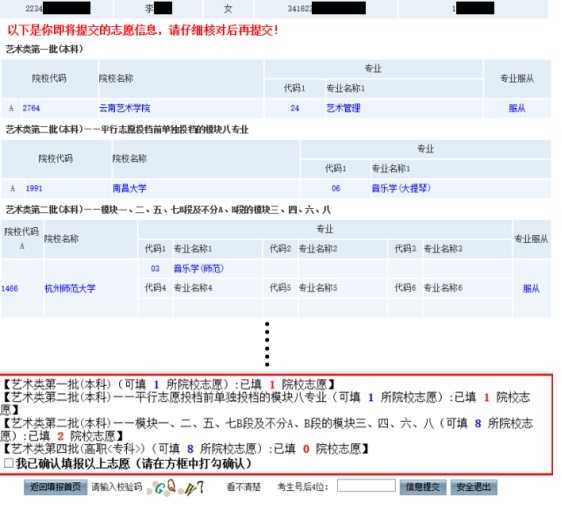Click the 南昌大学 school name link

pos(129,188)
